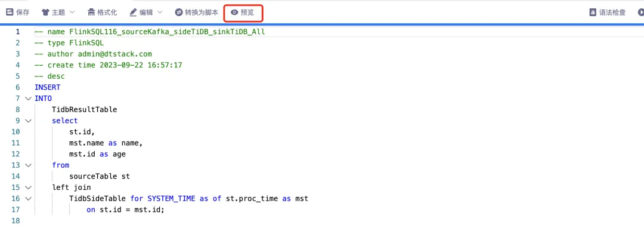Image resolution: width=644 pixels, height=243 pixels.
Task: Click the from keyword
Action: 60,165
